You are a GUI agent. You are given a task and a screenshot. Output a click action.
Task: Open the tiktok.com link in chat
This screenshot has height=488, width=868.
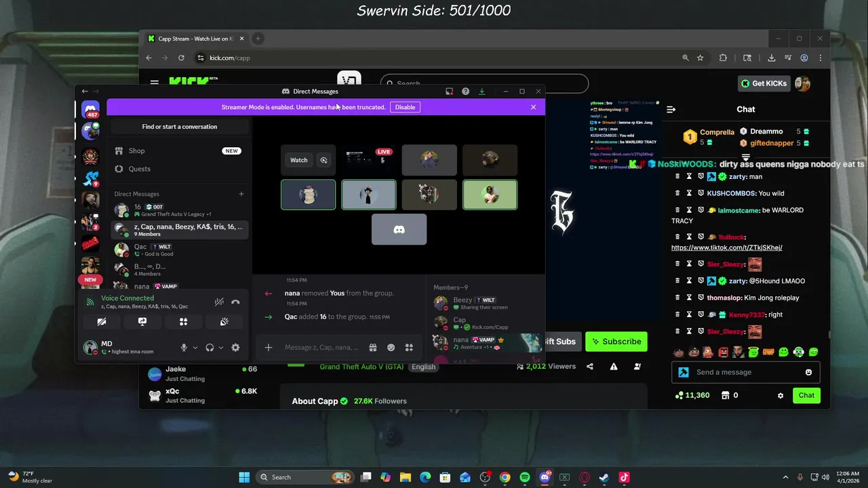[x=726, y=247]
